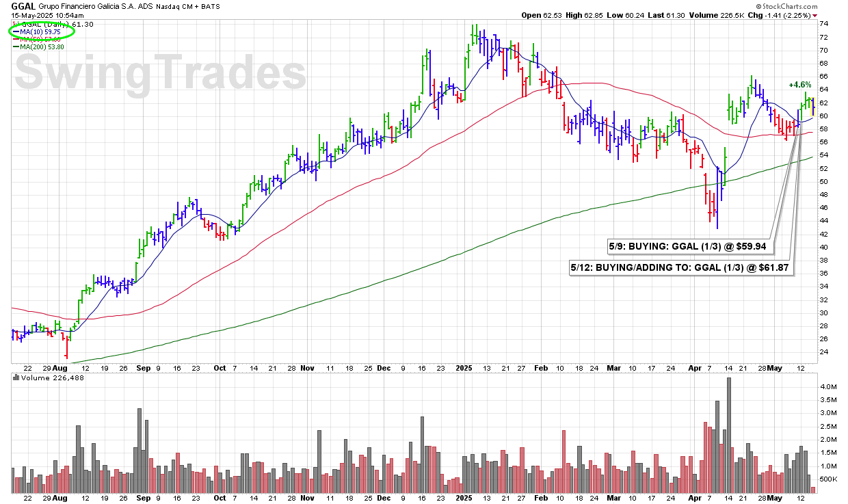Click the blue MA(10) legend line marker
The image size is (848, 504).
[x=15, y=31]
